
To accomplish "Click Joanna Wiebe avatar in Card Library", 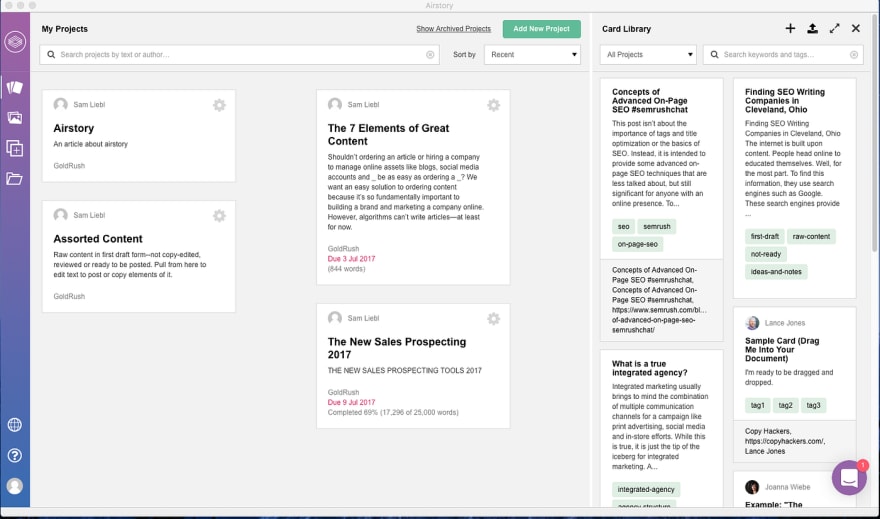I will point(752,487).
